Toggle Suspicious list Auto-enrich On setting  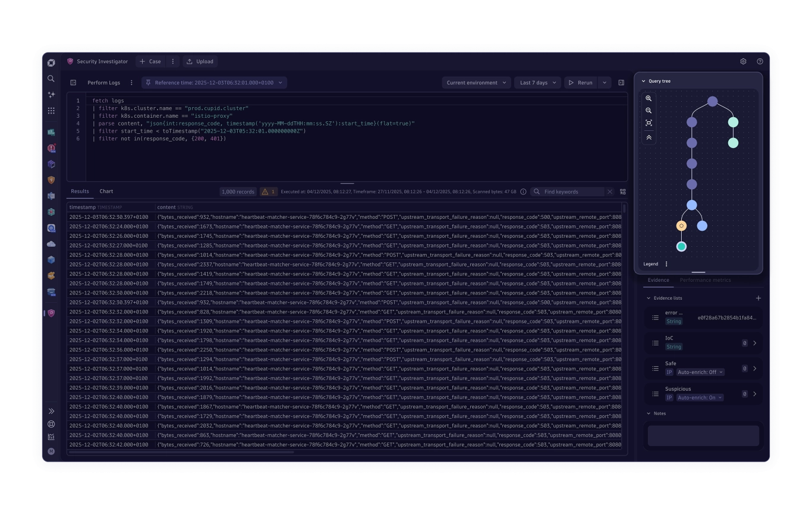tap(700, 398)
